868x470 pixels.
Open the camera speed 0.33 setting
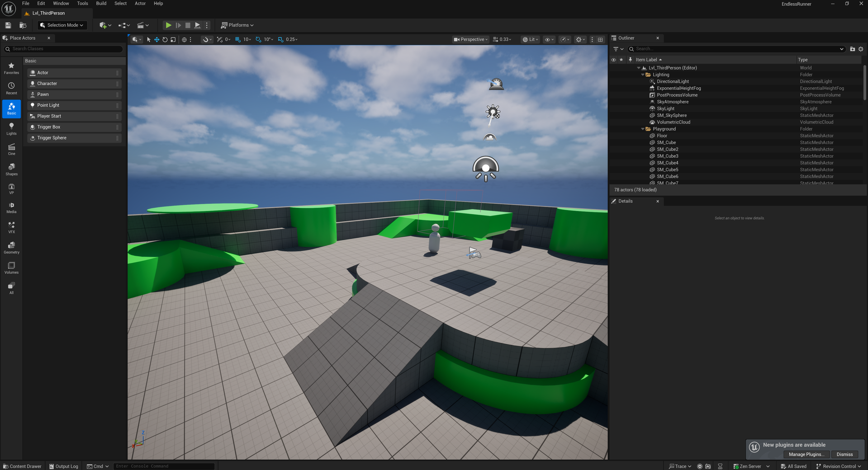(x=502, y=39)
